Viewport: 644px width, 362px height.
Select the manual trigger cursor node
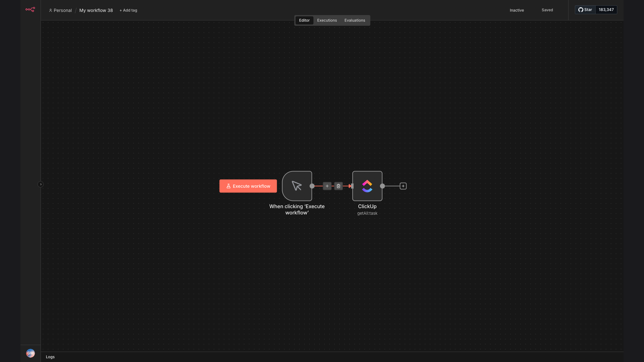coord(297,186)
